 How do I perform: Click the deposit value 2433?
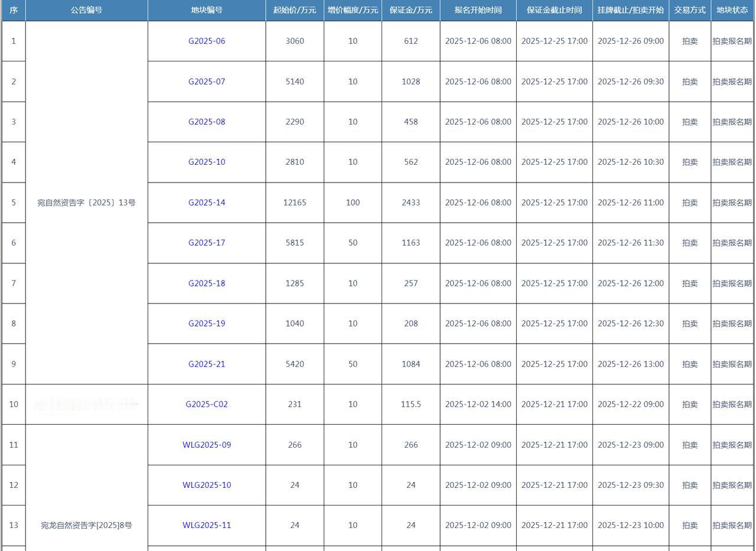coord(411,203)
